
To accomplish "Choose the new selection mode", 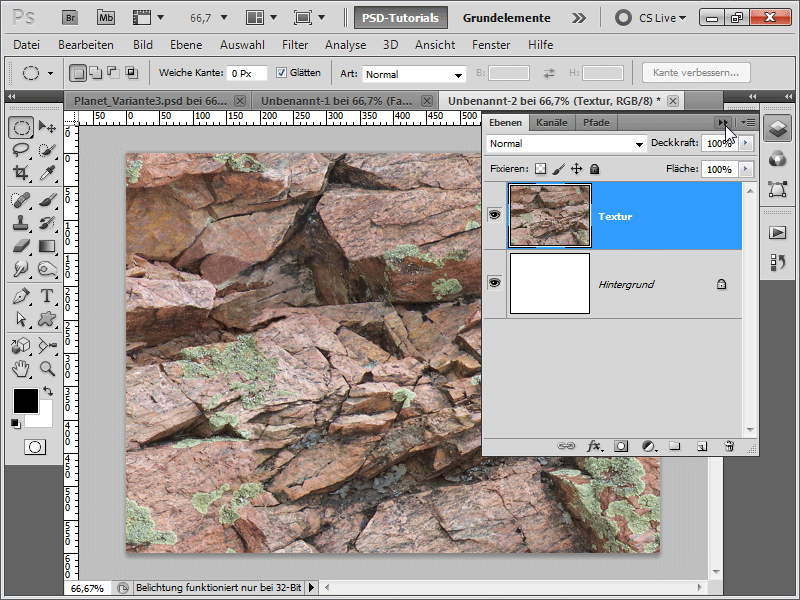I will pos(78,73).
